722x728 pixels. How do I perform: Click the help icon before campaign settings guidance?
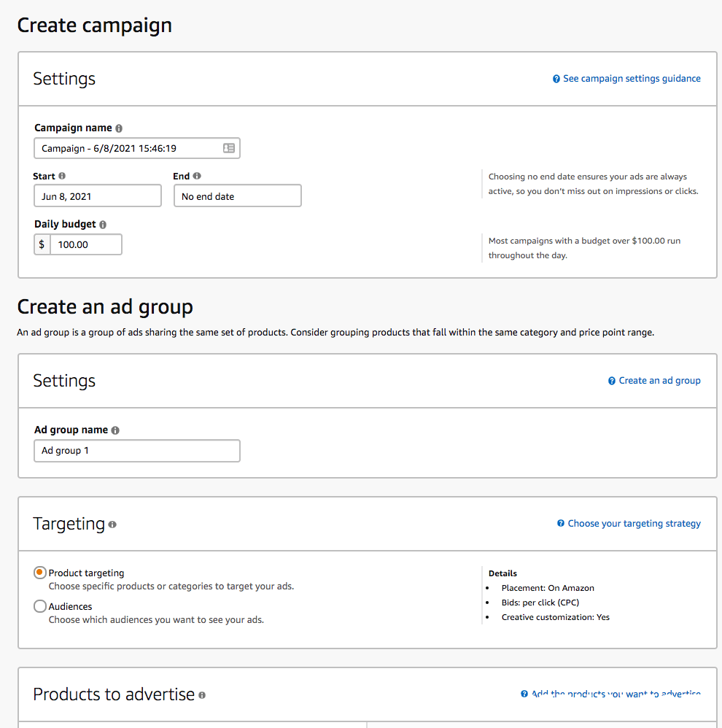(556, 79)
